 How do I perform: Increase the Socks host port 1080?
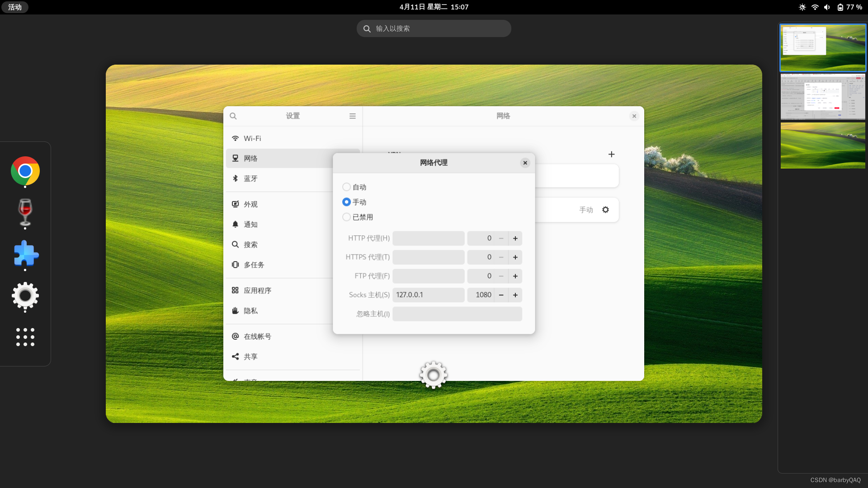click(x=515, y=295)
